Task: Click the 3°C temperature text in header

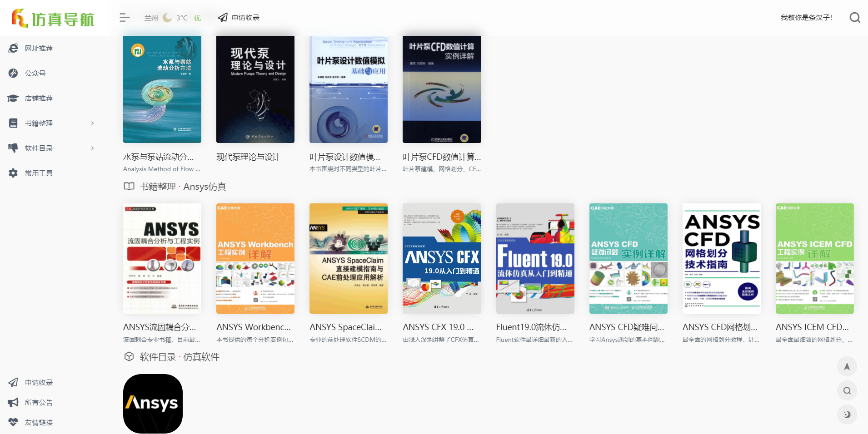Action: 182,18
